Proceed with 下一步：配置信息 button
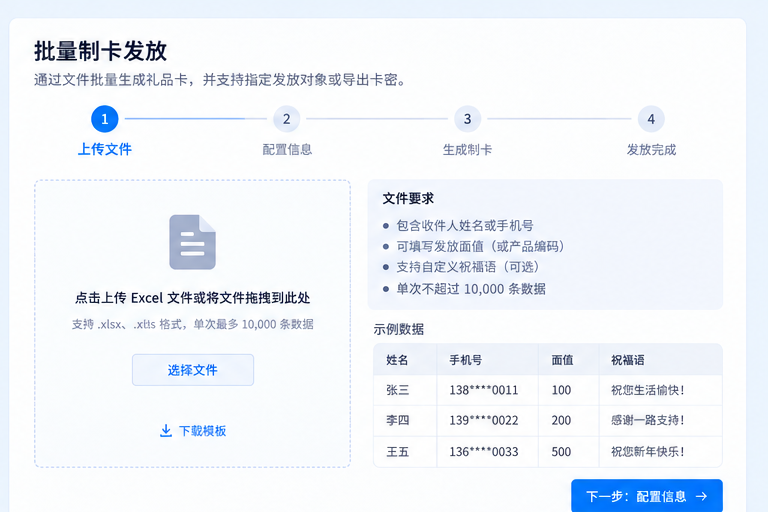The width and height of the screenshot is (768, 512). [x=647, y=496]
